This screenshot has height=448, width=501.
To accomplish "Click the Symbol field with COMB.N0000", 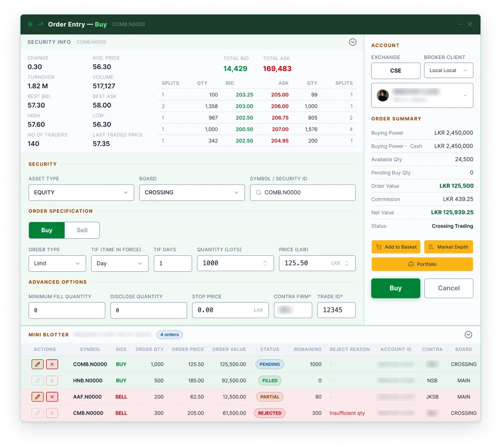I will click(303, 193).
